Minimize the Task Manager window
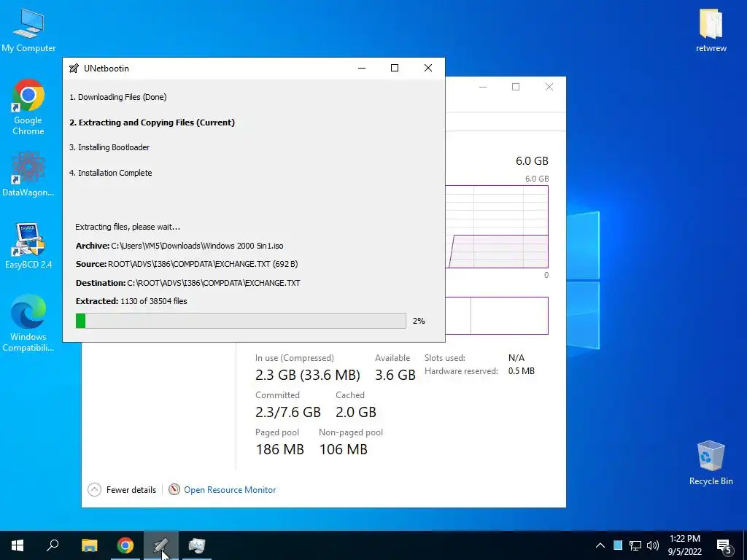 483,87
